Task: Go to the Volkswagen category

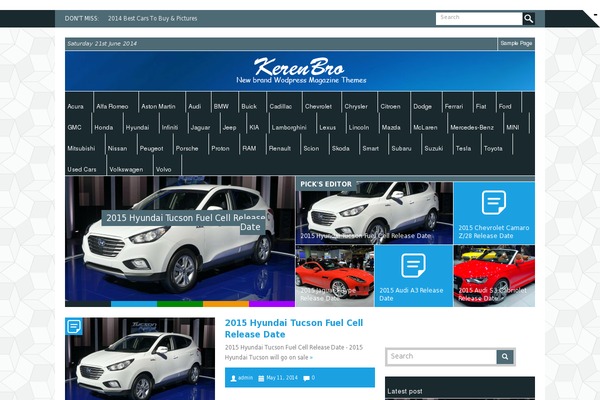Action: 126,170
